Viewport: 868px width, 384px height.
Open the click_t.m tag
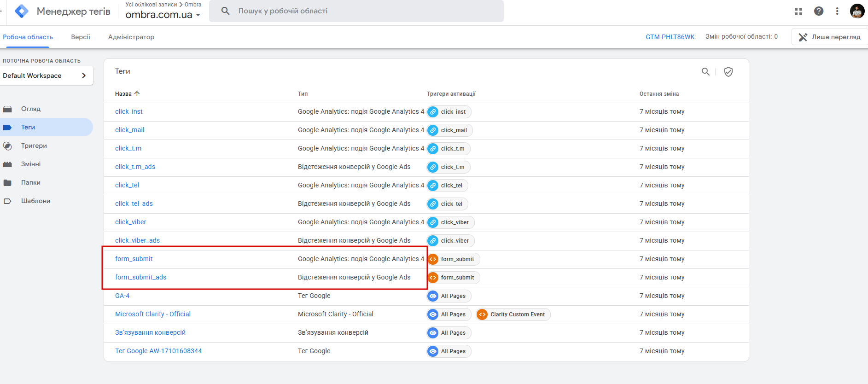(x=128, y=148)
